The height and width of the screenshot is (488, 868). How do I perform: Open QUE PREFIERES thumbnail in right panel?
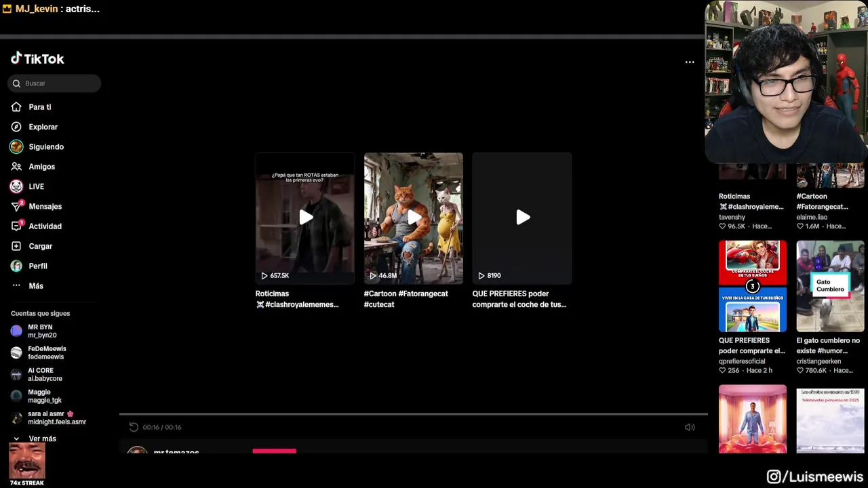pos(753,286)
